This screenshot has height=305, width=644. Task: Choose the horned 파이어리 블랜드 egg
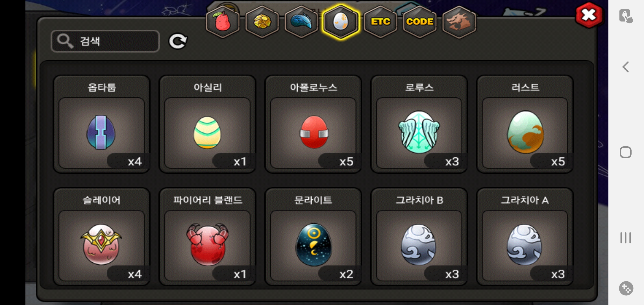[x=208, y=237]
